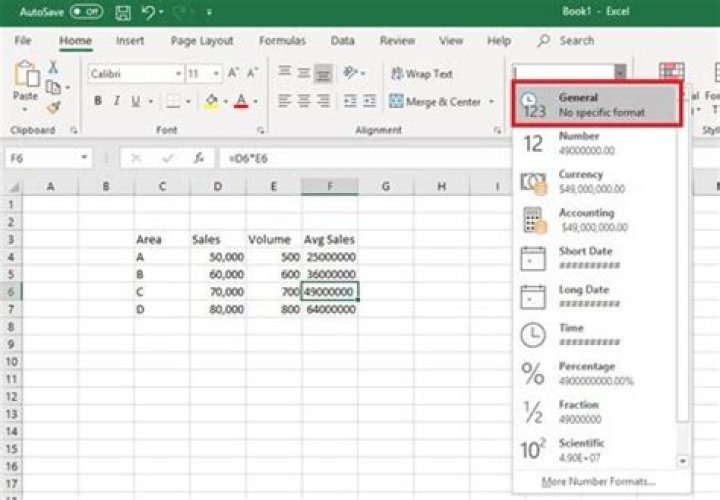720x500 pixels.
Task: Click the Format Painter brush icon
Action: point(54,107)
